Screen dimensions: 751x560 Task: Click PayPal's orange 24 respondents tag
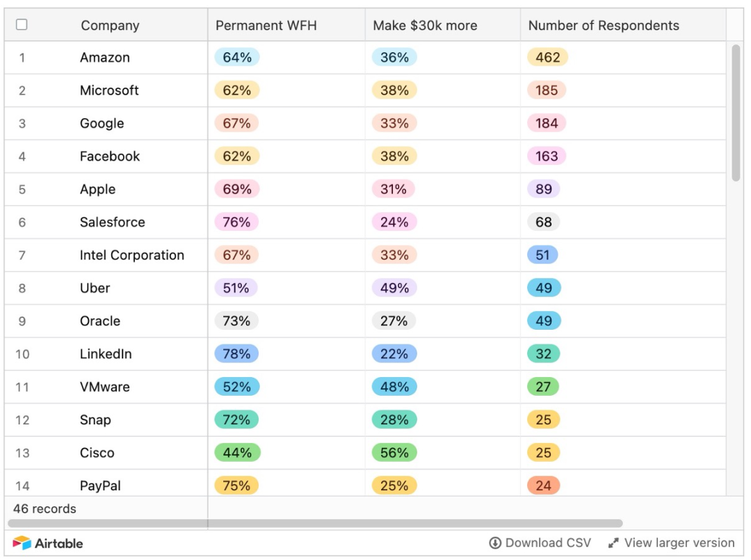pos(544,486)
